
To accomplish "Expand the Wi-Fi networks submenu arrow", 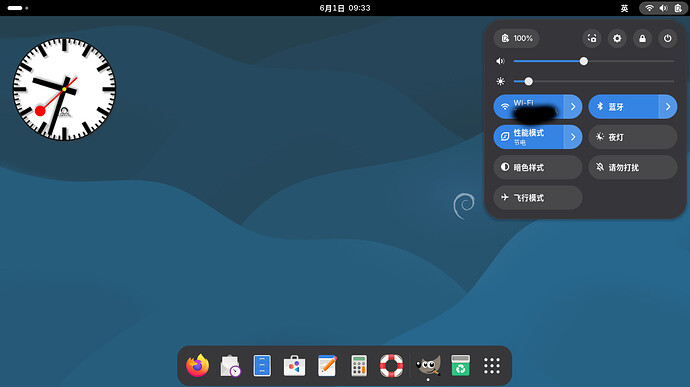I will click(x=573, y=107).
